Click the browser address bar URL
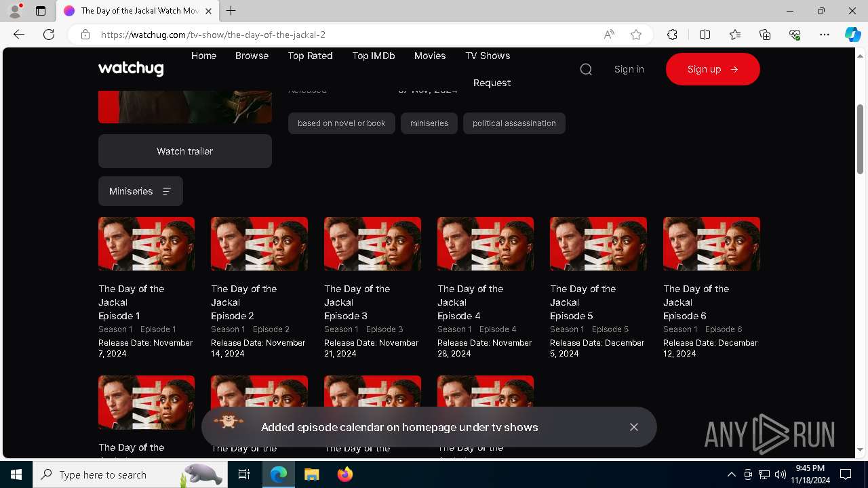 213,35
